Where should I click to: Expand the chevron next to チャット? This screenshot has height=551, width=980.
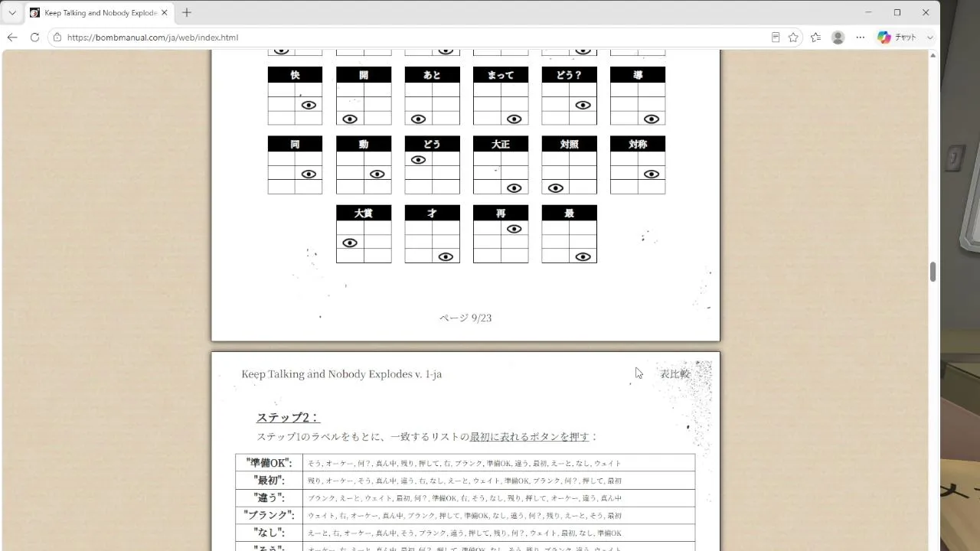pos(930,37)
